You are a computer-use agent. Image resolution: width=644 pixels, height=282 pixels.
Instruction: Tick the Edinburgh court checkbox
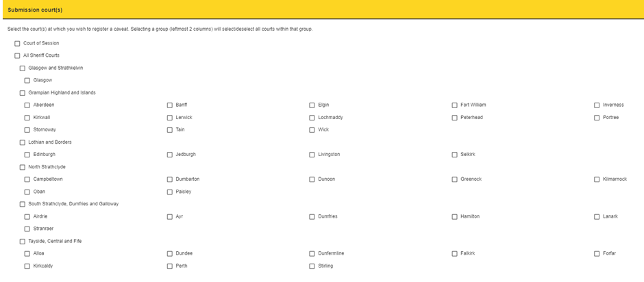click(27, 155)
